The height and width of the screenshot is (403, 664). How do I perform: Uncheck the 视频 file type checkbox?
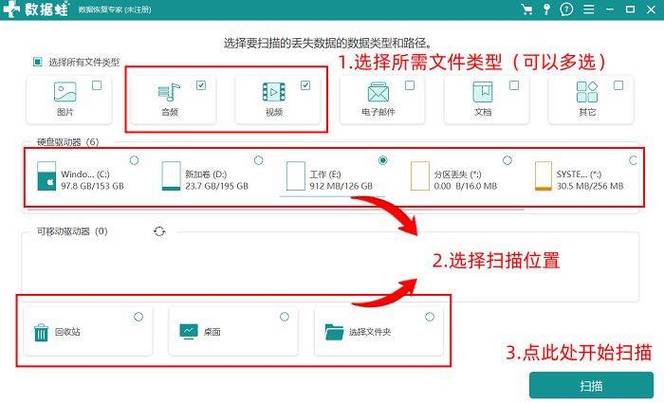[x=305, y=86]
